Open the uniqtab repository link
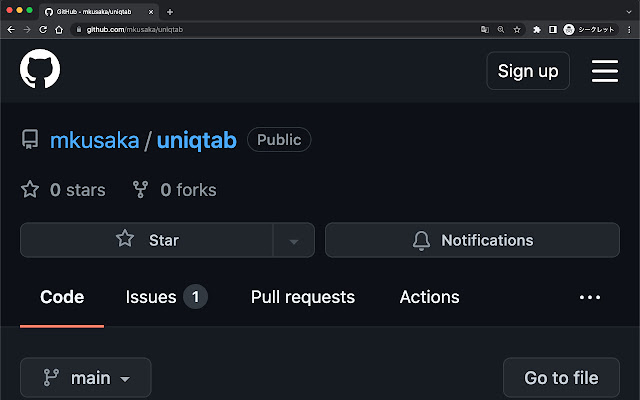 (x=197, y=140)
